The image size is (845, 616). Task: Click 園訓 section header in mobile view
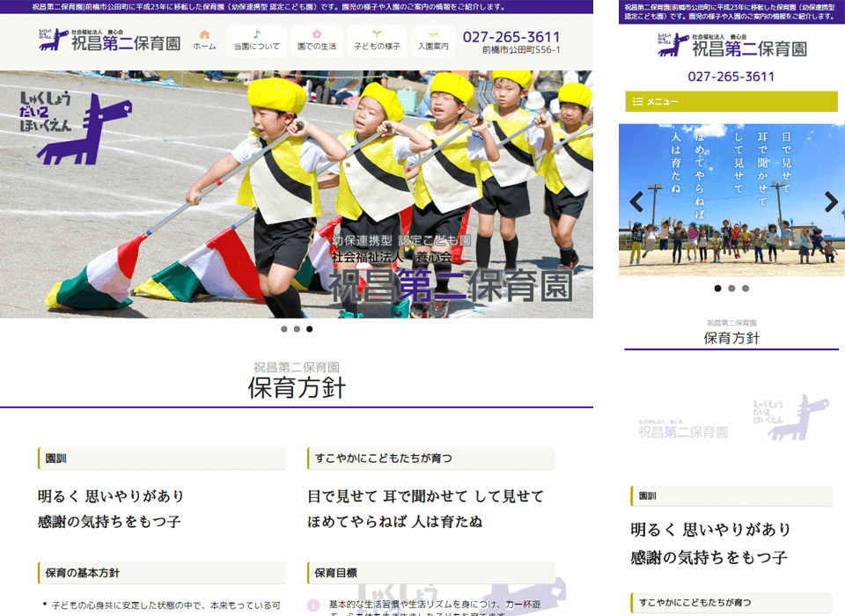(x=731, y=495)
